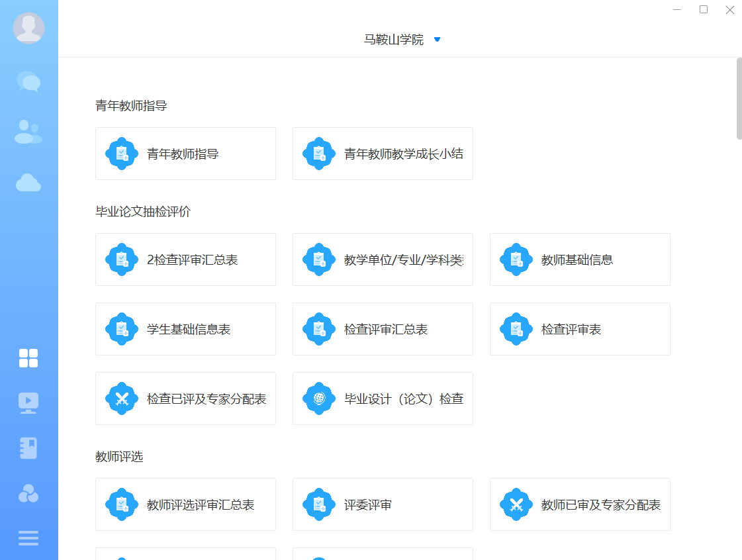Click the icon of 评委评审 card
The width and height of the screenshot is (742, 560).
[x=319, y=504]
